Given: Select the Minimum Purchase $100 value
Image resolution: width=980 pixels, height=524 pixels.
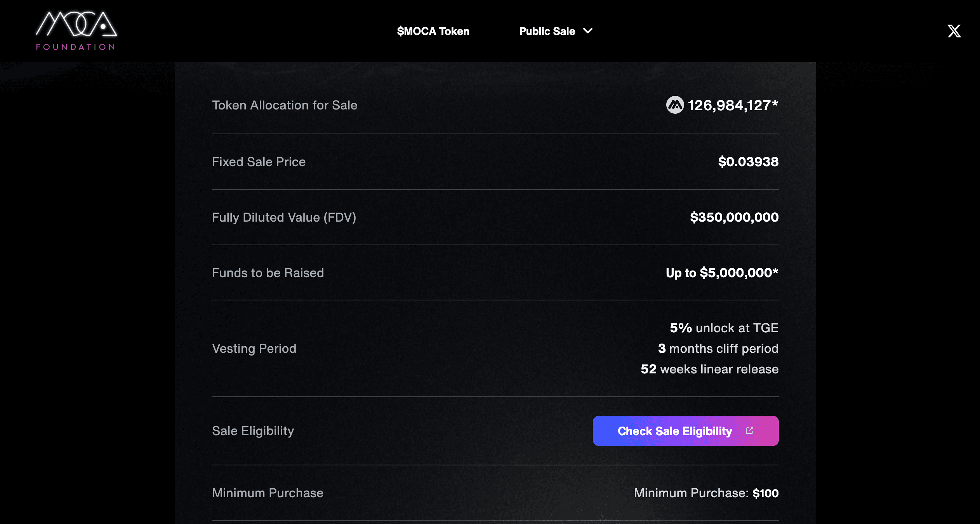Looking at the screenshot, I should pos(765,493).
